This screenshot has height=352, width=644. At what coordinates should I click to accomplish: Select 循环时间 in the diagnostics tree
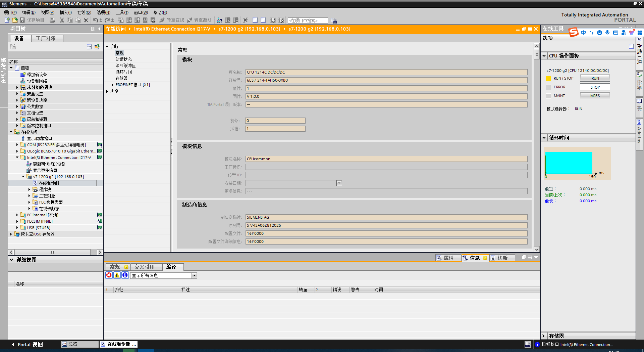tap(124, 72)
